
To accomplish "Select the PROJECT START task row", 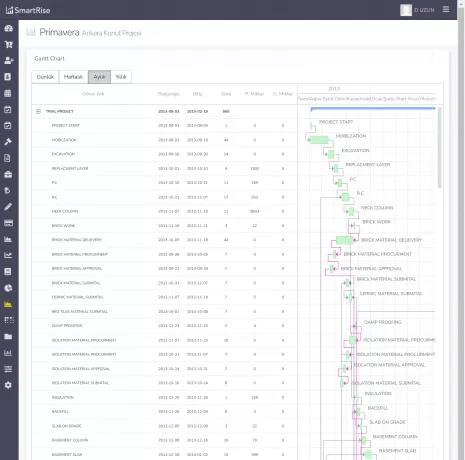I will tap(165, 126).
